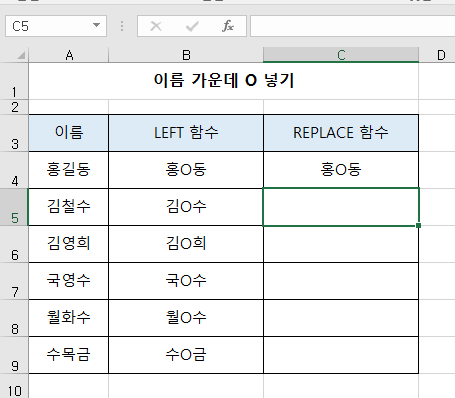Click the formula bar options dots

click(122, 26)
